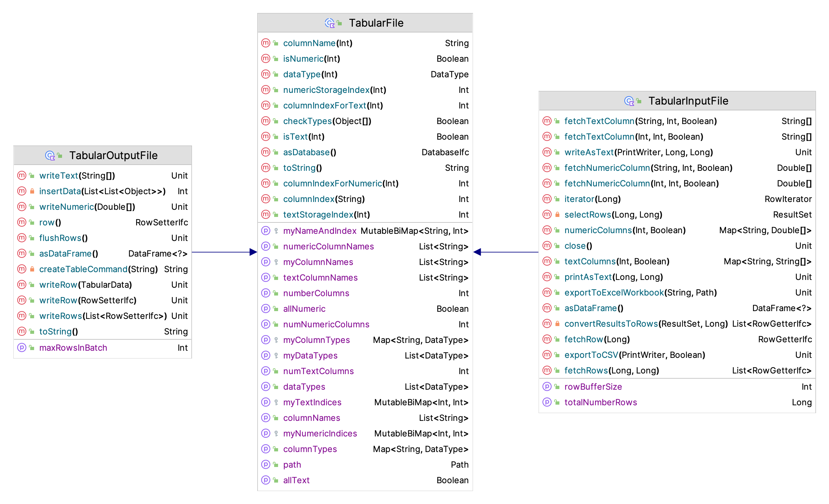Click the method icon next to isNumeric(Int)
The width and height of the screenshot is (829, 504).
[x=265, y=58]
